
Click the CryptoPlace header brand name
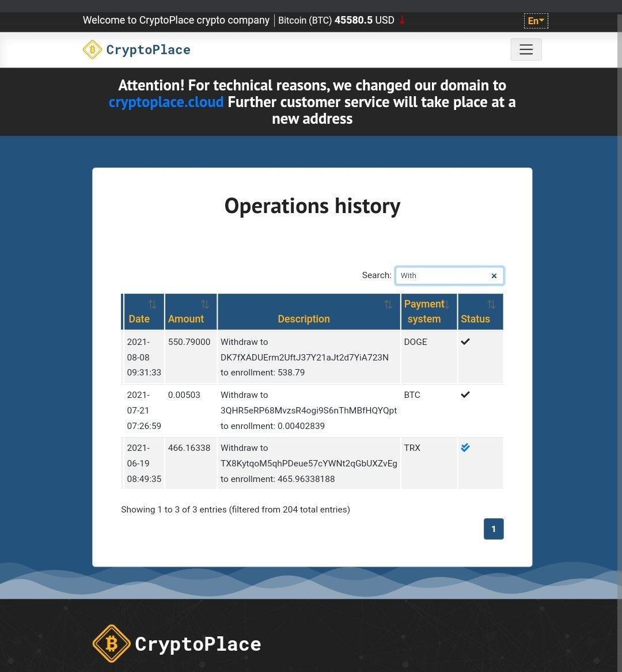[x=149, y=50]
